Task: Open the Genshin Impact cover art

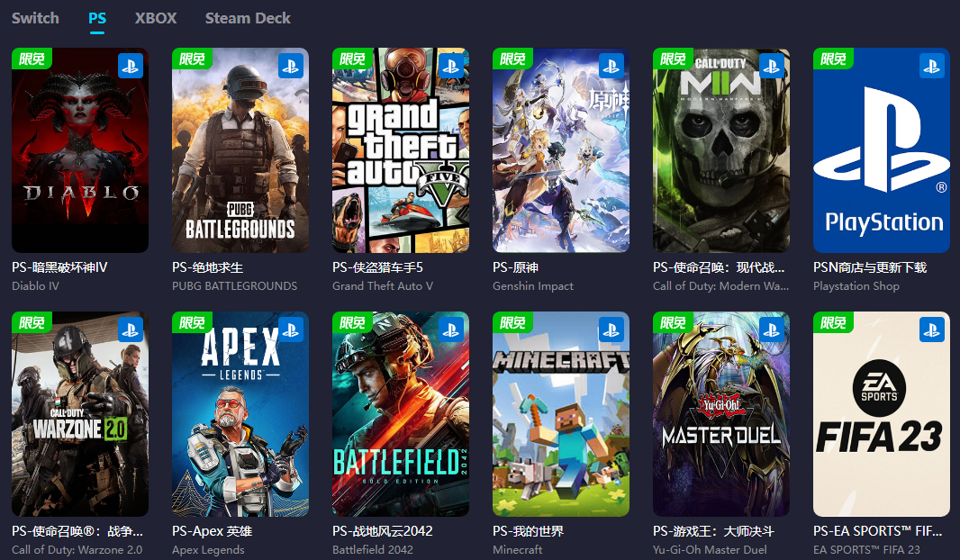Action: tap(561, 150)
